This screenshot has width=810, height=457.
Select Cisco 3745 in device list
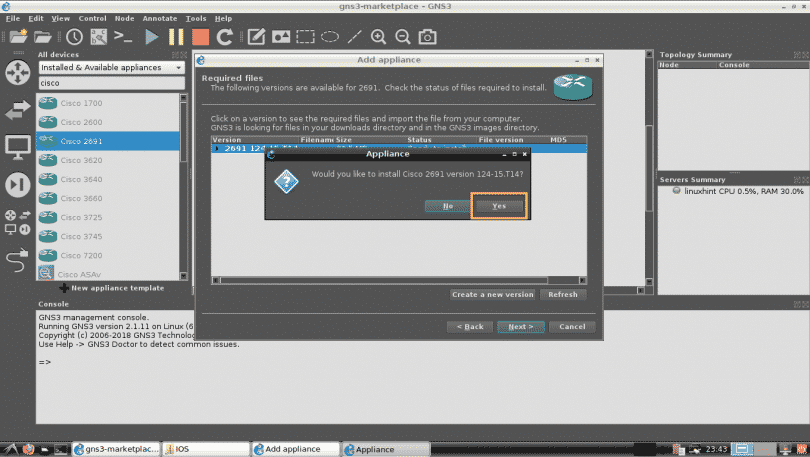click(108, 237)
